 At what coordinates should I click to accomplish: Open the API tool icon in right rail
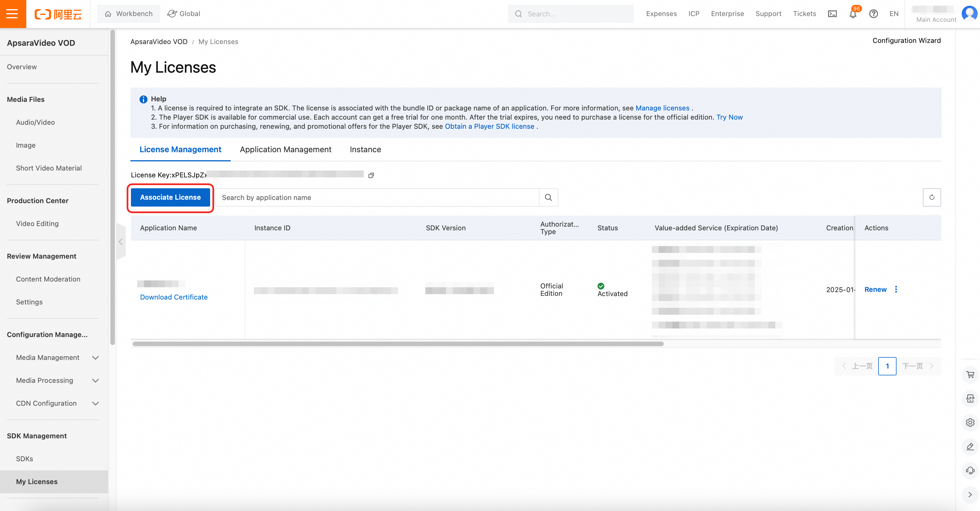tap(970, 399)
